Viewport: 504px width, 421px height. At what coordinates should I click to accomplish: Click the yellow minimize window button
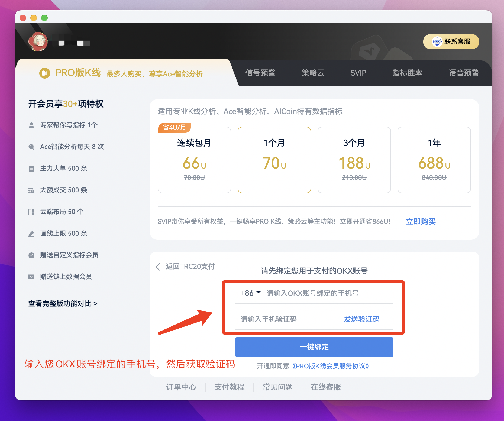34,18
